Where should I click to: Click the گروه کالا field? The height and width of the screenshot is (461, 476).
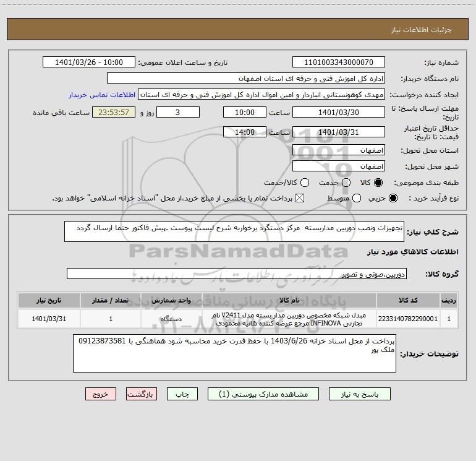tap(237, 274)
